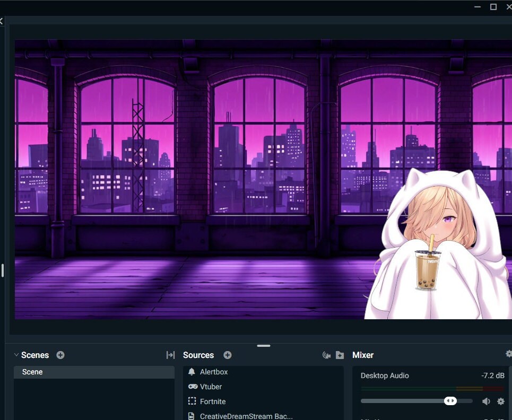This screenshot has width=512, height=420.
Task: Adjust the Desktop Audio volume slider
Action: (450, 401)
